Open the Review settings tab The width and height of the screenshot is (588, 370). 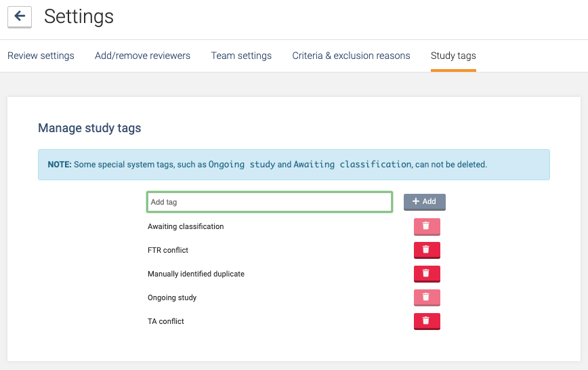coord(41,56)
